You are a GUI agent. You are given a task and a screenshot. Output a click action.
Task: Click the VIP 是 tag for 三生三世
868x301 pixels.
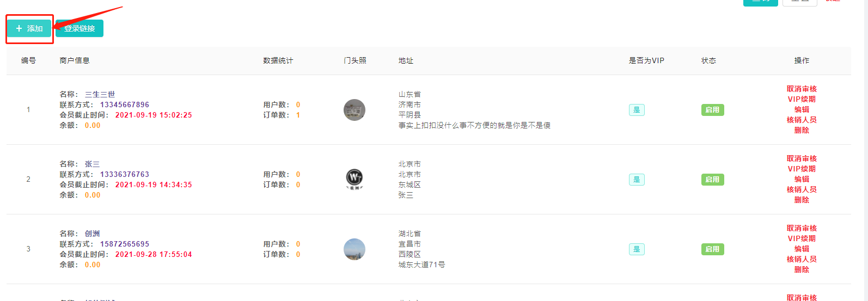point(637,110)
